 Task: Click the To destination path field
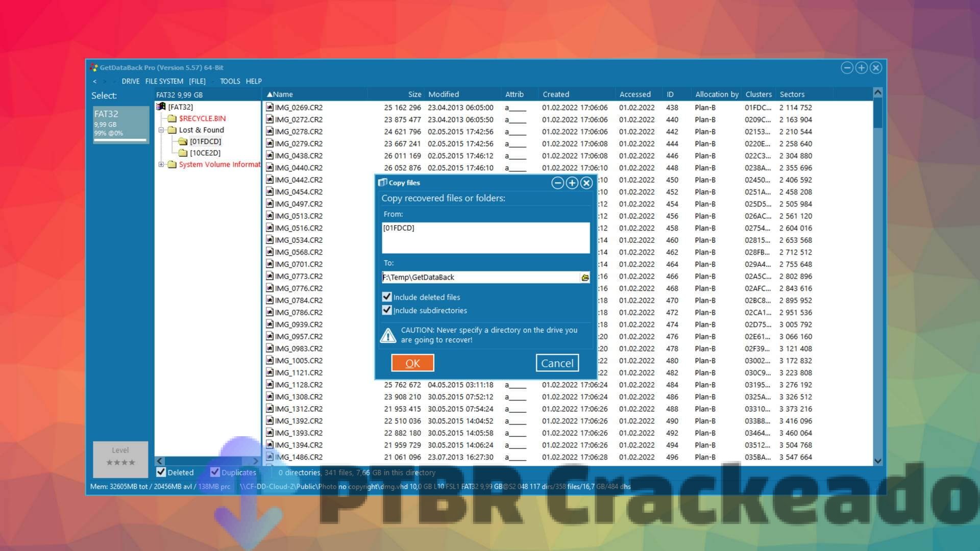click(x=481, y=277)
